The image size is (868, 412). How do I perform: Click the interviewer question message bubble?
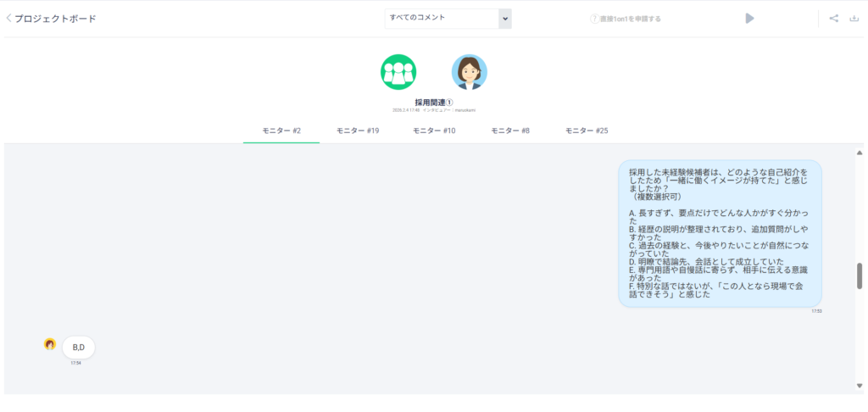click(720, 232)
